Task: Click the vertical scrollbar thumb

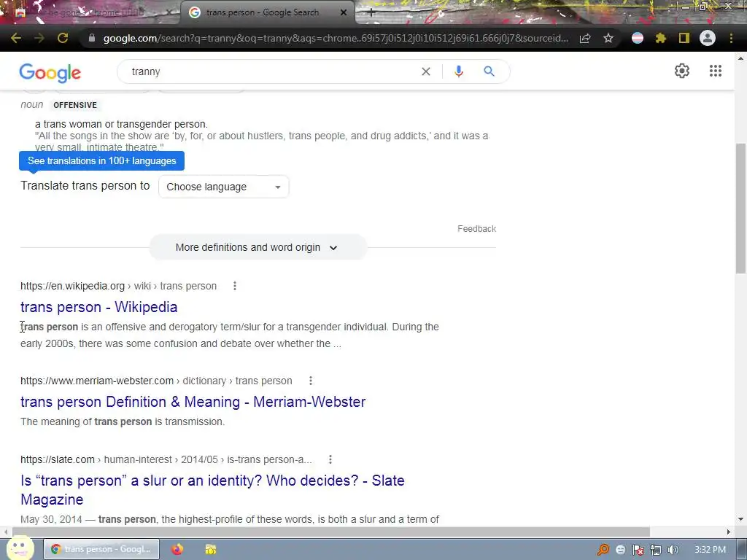Action: tap(740, 208)
